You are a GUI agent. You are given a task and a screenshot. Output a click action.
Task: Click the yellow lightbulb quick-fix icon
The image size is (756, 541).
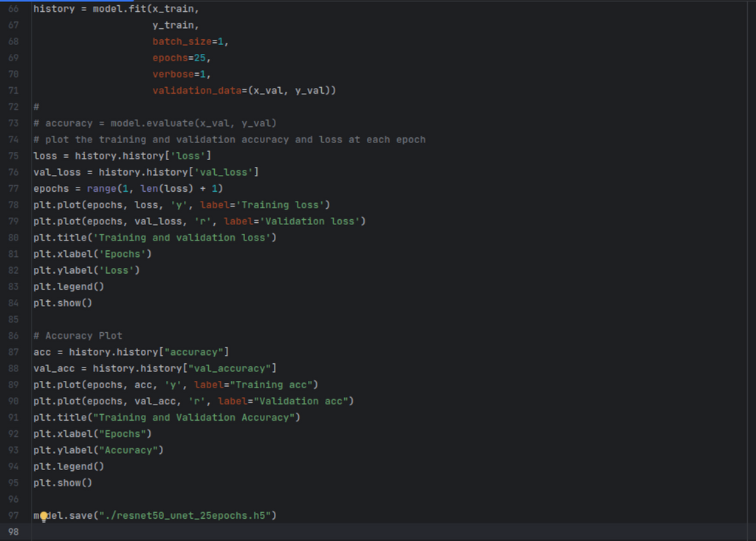point(44,516)
